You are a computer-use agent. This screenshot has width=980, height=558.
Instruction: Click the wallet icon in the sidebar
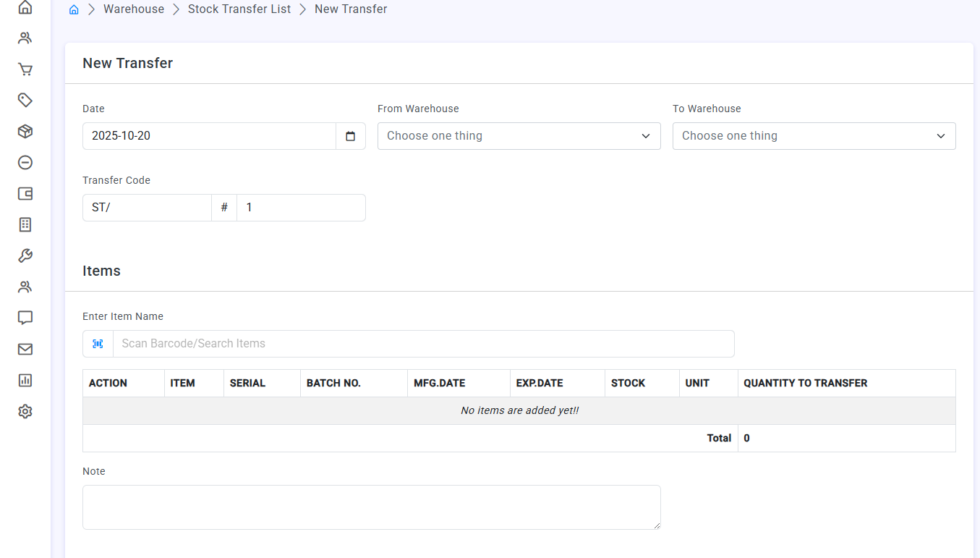click(25, 193)
